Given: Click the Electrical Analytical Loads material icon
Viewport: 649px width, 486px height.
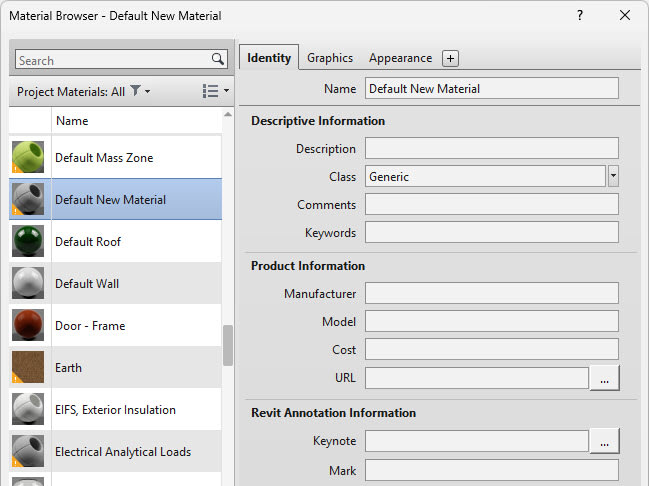Looking at the screenshot, I should coord(28,452).
